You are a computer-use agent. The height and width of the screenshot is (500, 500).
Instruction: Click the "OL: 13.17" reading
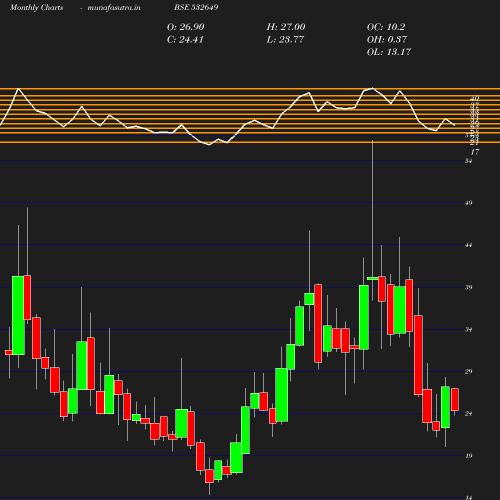(x=389, y=52)
